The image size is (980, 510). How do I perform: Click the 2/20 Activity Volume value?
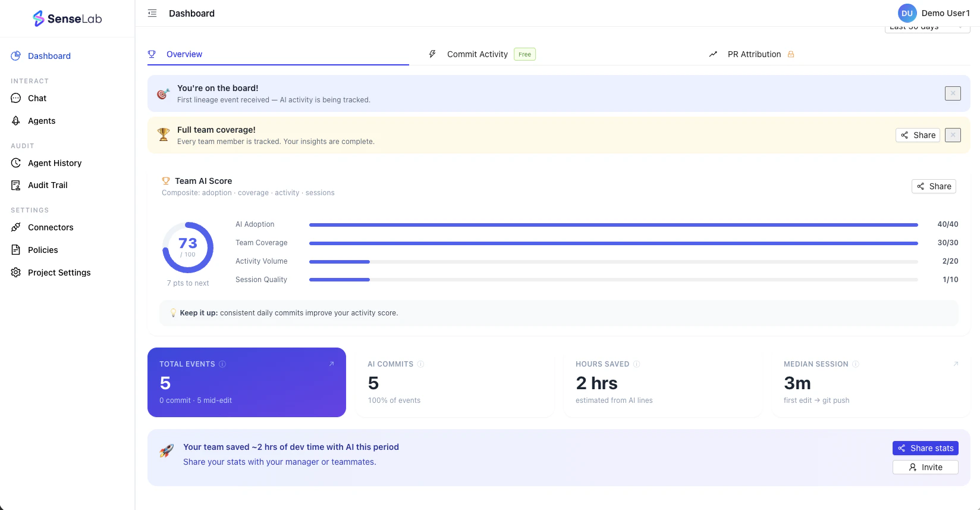coord(950,261)
